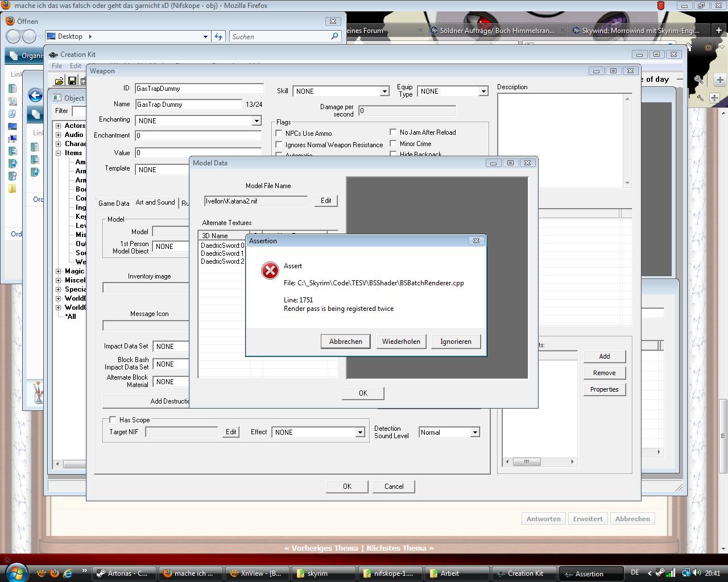
Task: Click the refresh icon beside the Desktop path
Action: 218,36
